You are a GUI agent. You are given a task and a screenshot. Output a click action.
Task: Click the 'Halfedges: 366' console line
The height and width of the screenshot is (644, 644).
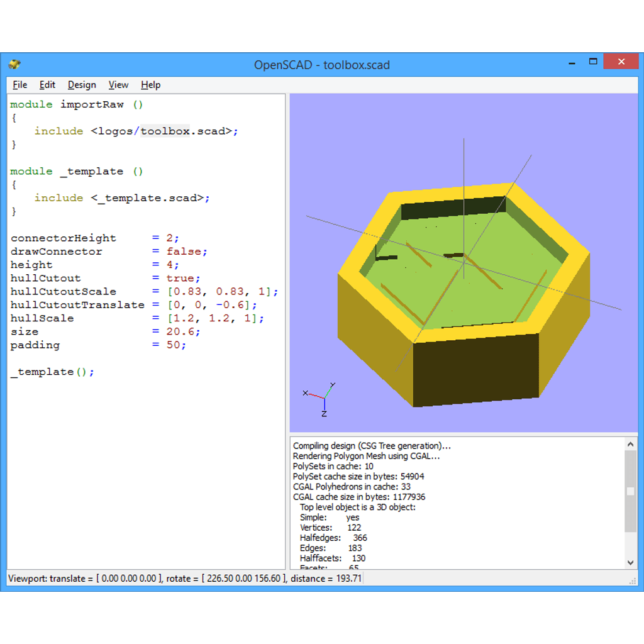[333, 538]
